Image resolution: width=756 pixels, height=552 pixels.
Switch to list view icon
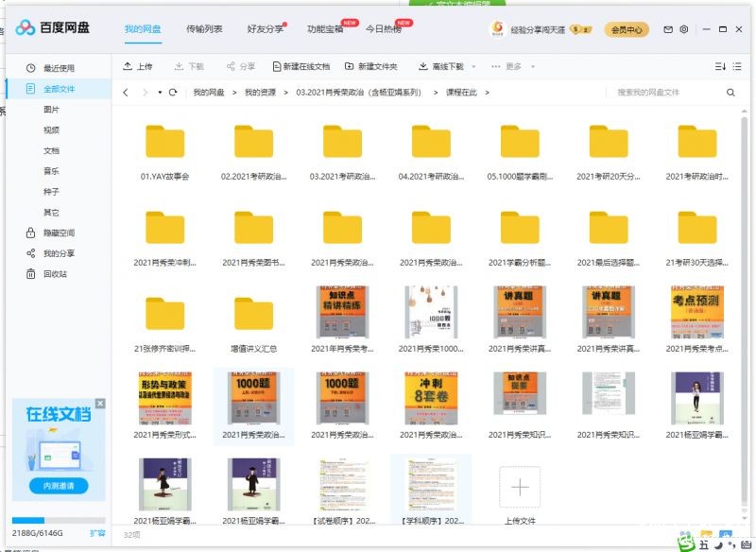click(x=737, y=66)
